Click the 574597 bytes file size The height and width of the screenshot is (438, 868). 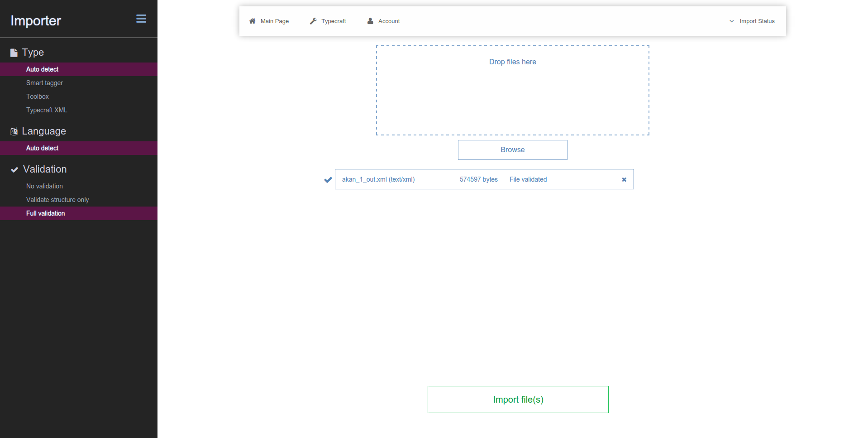tap(479, 179)
